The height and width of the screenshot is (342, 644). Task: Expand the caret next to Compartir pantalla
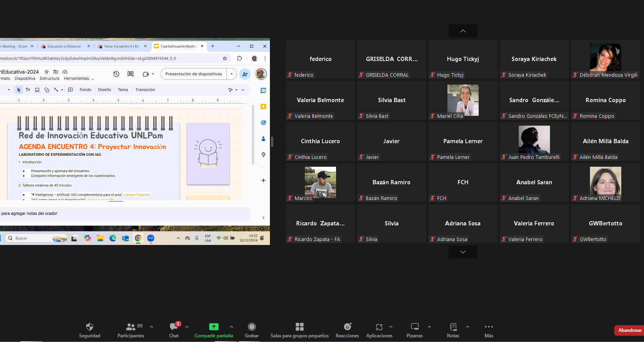coord(232,327)
